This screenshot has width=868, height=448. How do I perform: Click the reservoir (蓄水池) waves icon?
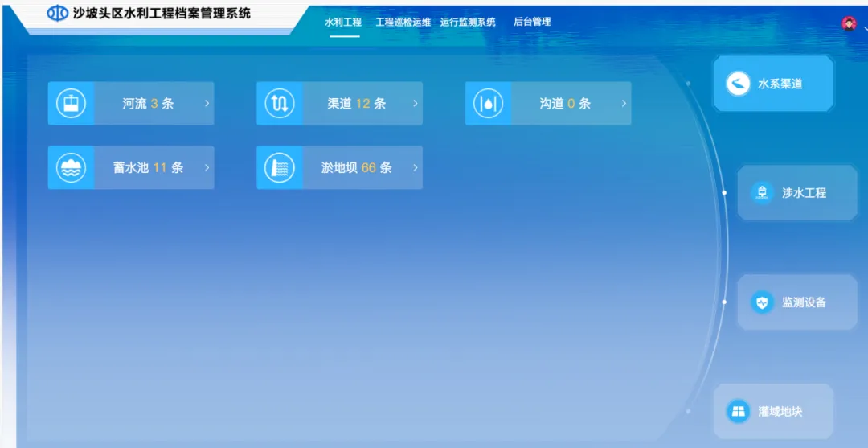coord(71,168)
